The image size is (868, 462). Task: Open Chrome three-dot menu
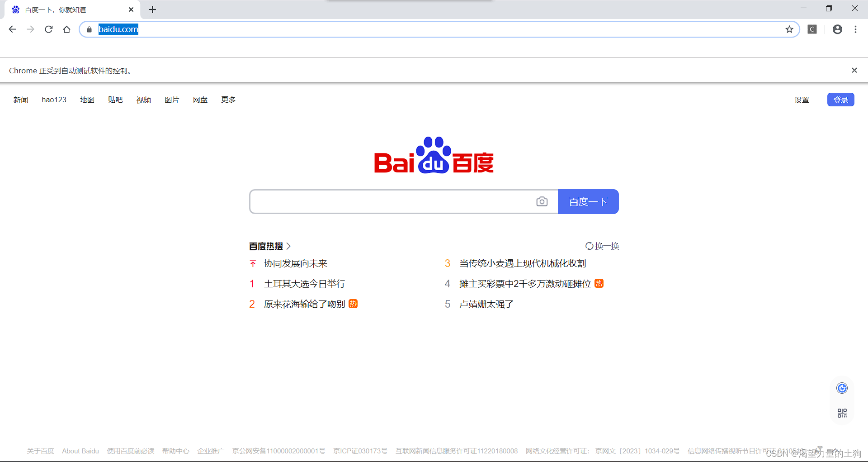tap(855, 29)
